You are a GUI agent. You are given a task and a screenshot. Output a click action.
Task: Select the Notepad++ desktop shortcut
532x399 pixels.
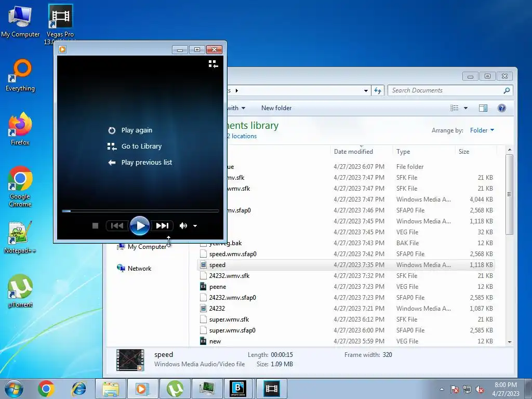pyautogui.click(x=20, y=237)
